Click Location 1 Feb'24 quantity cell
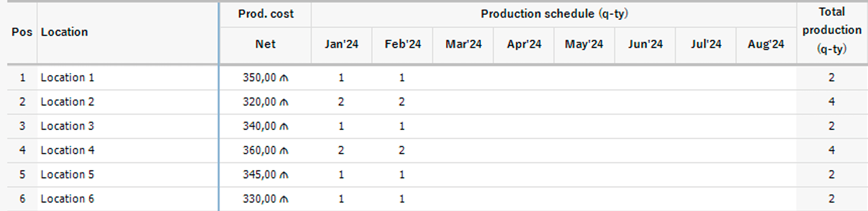This screenshot has width=868, height=211. tap(402, 78)
